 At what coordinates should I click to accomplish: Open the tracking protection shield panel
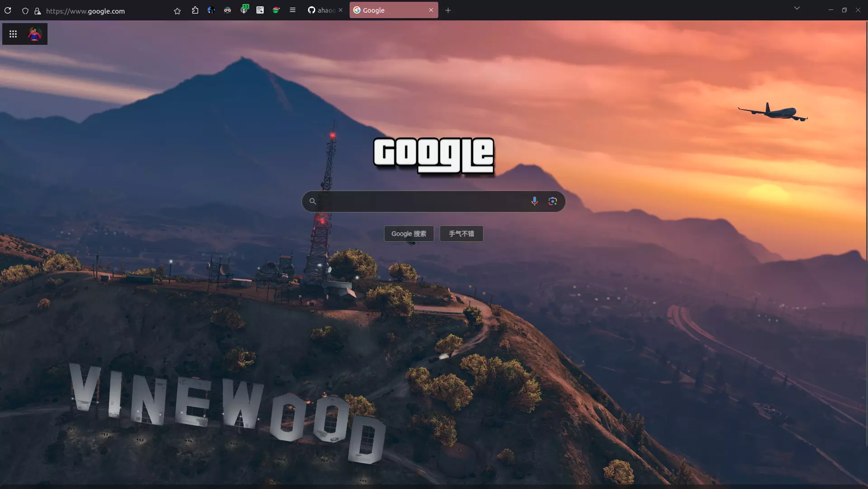point(25,11)
